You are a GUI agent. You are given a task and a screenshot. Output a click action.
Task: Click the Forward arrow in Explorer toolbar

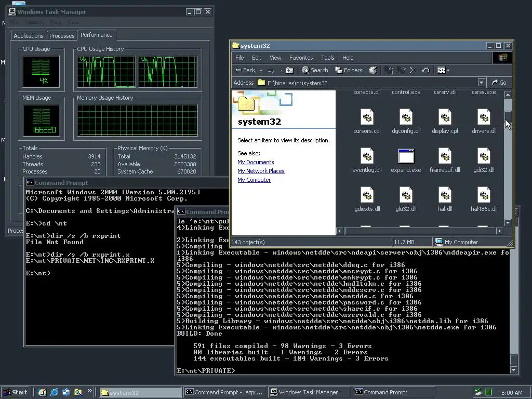click(271, 71)
